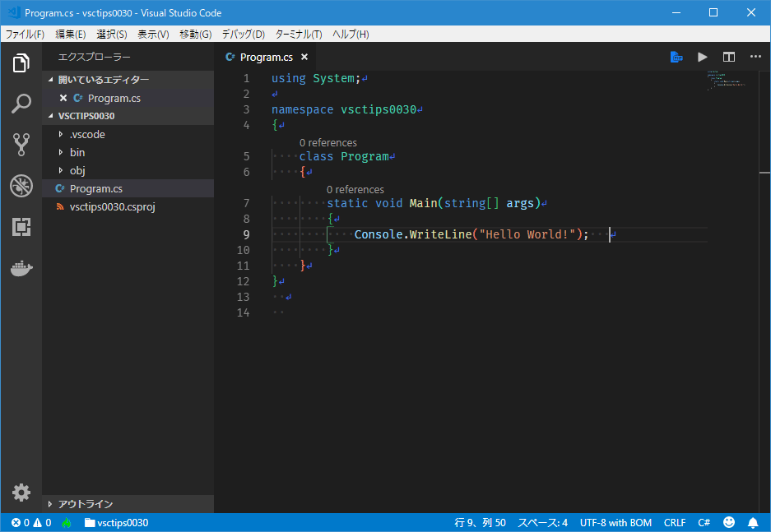This screenshot has height=532, width=771.
Task: Open the Explorer view in activity bar
Action: (x=21, y=63)
